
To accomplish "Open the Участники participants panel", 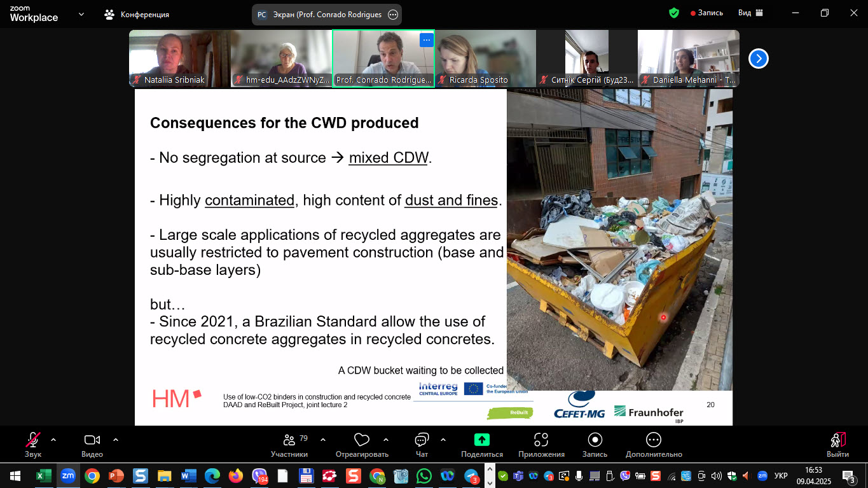I will (x=289, y=443).
